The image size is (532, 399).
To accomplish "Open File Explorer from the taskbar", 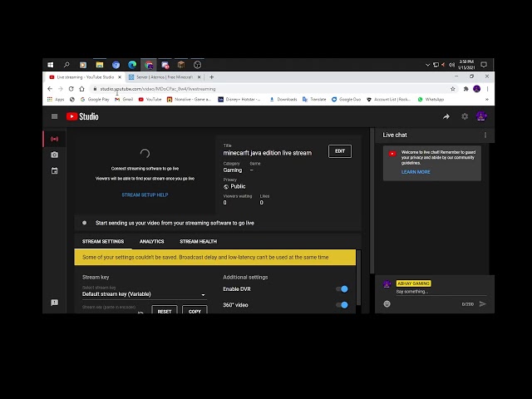I will tap(100, 65).
